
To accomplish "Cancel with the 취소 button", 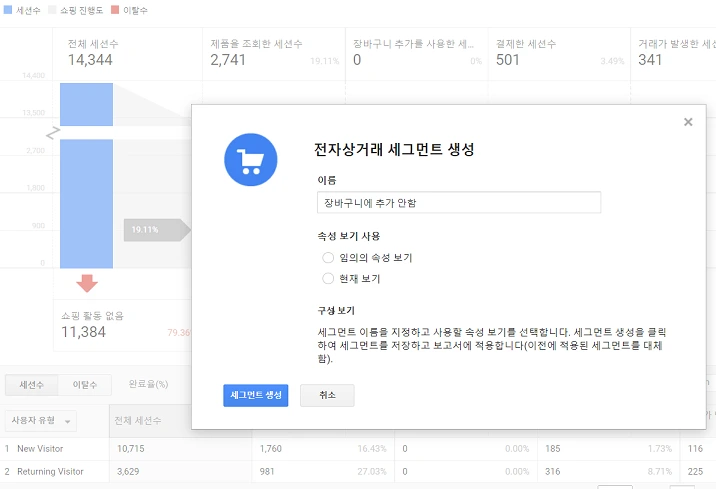I will [x=327, y=395].
